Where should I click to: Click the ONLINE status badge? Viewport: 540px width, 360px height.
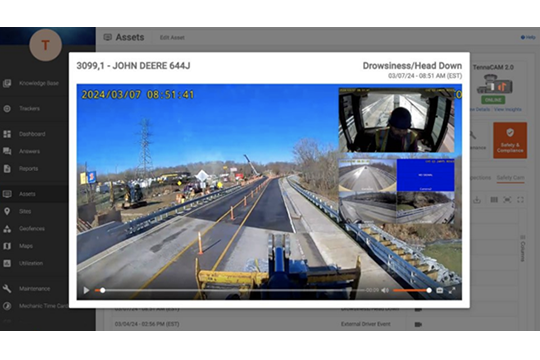(493, 100)
